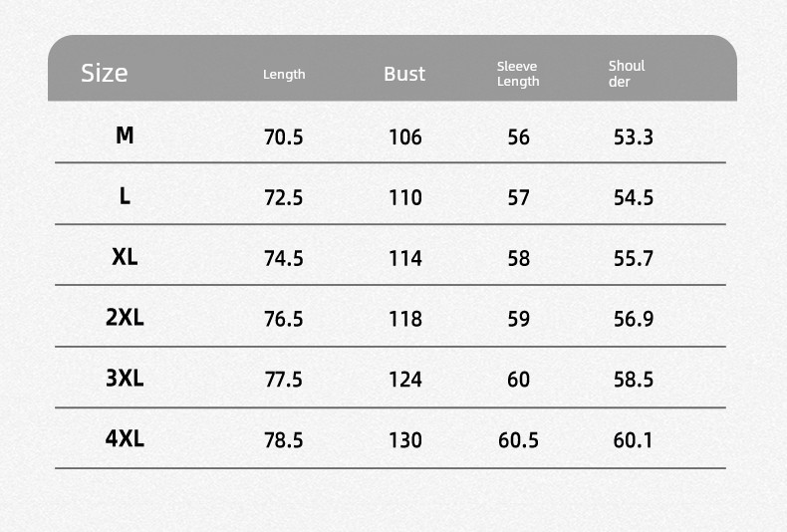787x532 pixels.
Task: Click shoulder value 60.1 for 4XL
Action: [x=633, y=440]
